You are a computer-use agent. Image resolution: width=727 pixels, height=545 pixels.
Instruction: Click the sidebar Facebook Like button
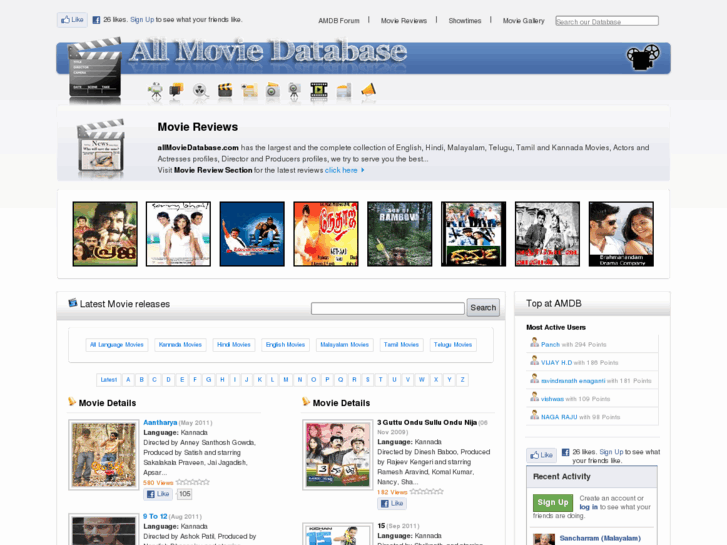point(542,455)
